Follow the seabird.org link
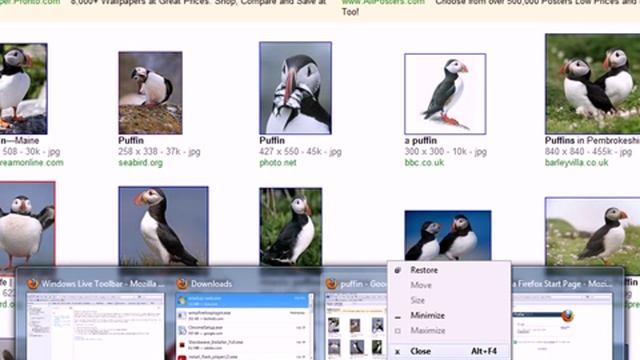640x360 pixels. coord(140,163)
